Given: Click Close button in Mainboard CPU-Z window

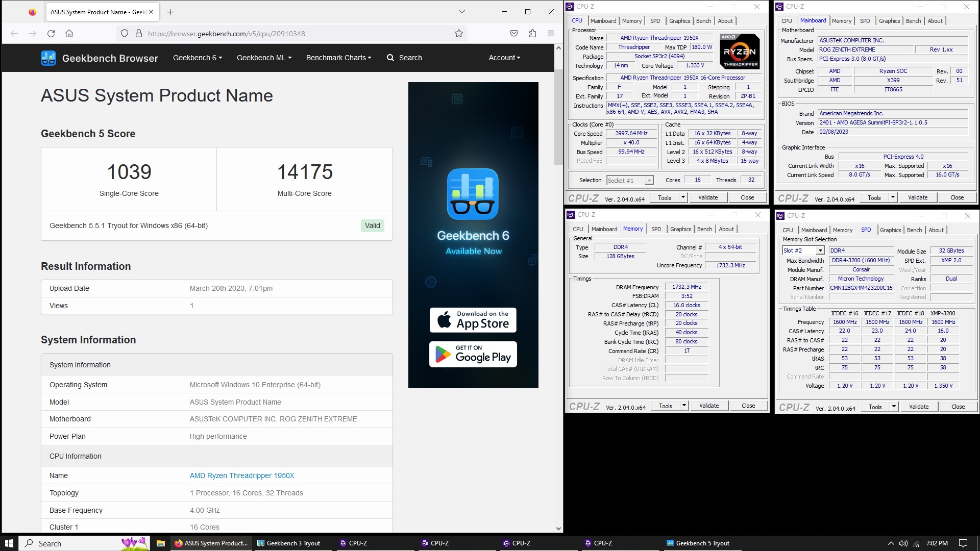Looking at the screenshot, I should click(957, 197).
